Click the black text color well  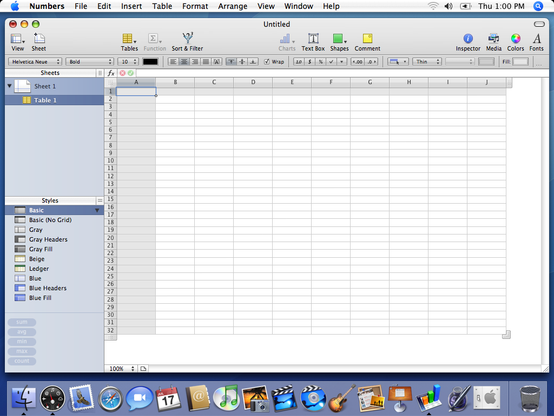[x=150, y=62]
